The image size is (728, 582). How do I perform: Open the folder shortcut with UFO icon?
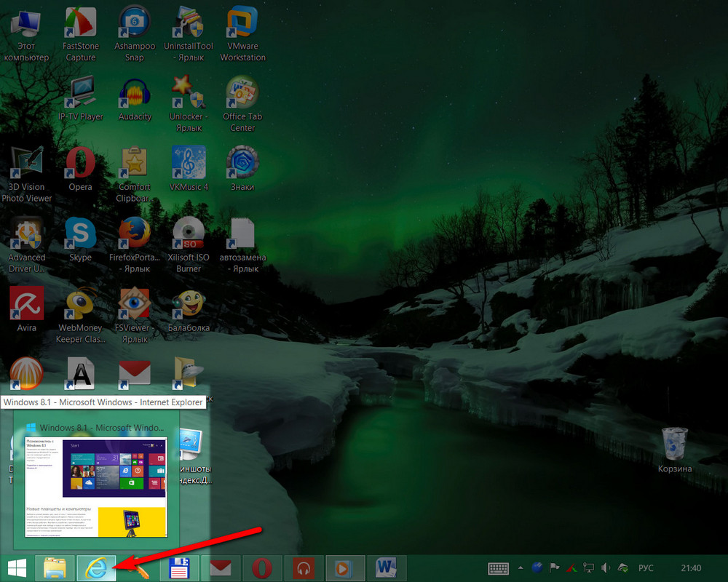(x=188, y=372)
